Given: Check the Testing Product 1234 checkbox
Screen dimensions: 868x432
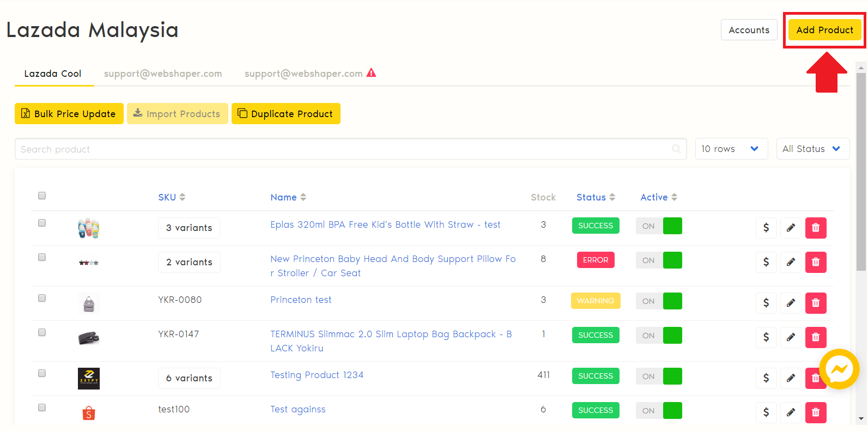Looking at the screenshot, I should coord(42,373).
